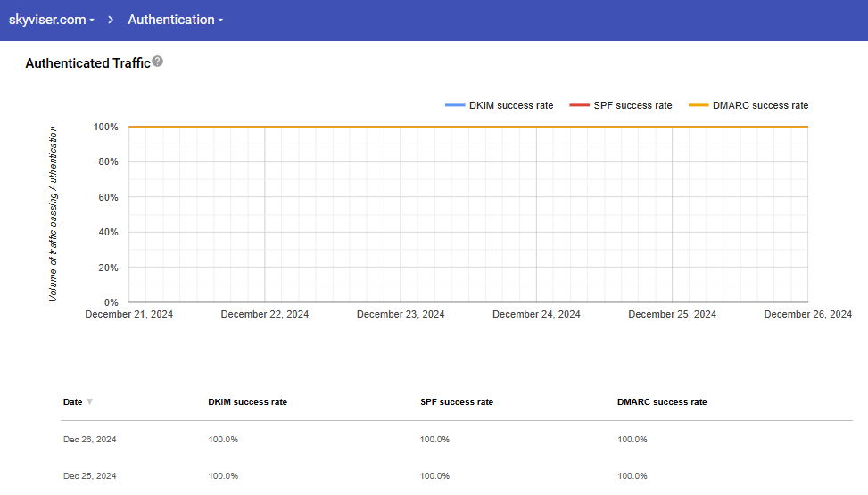Viewport: 868px width, 495px height.
Task: Click the 100% y-axis label
Action: [105, 127]
